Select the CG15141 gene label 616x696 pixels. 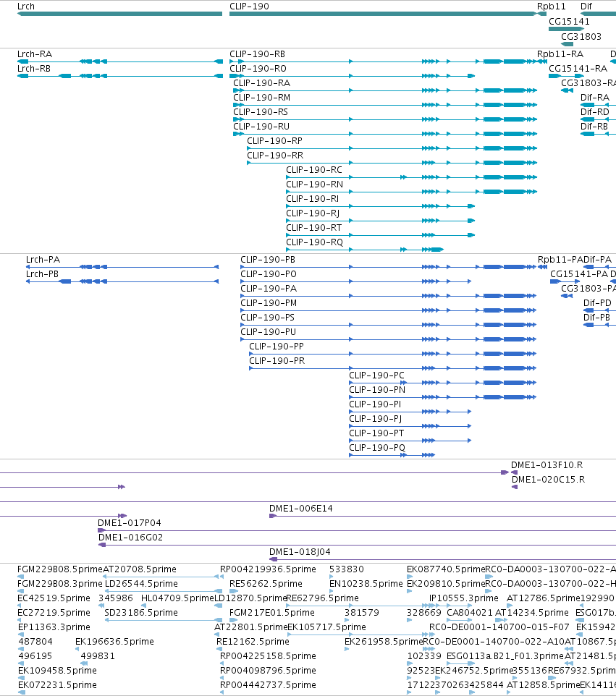(x=569, y=21)
